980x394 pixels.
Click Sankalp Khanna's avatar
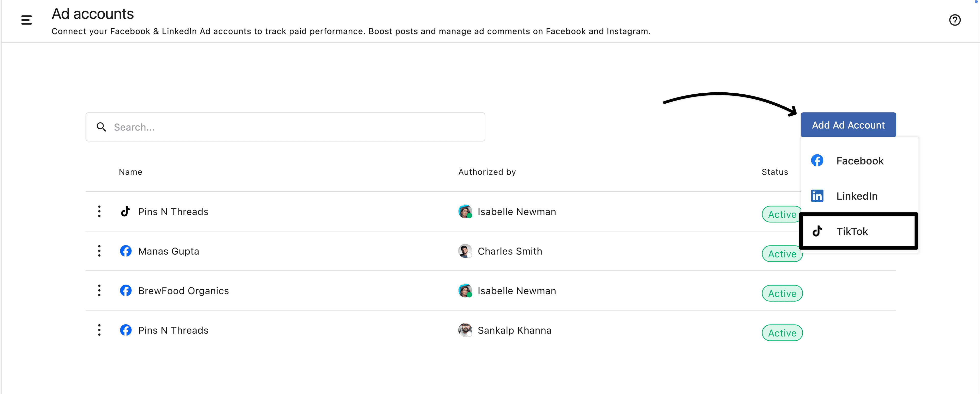pos(465,330)
